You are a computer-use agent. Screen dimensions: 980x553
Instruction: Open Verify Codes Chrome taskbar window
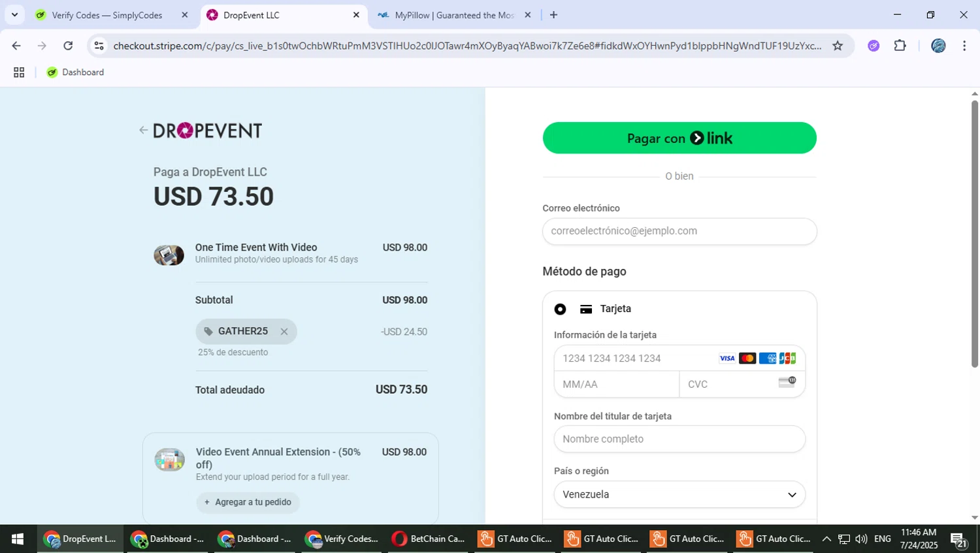pyautogui.click(x=342, y=539)
